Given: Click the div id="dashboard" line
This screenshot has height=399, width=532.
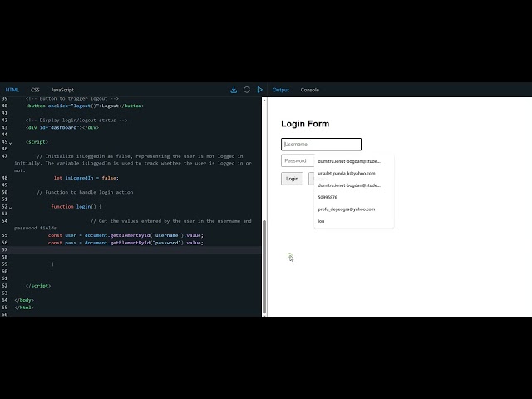Looking at the screenshot, I should click(x=62, y=127).
